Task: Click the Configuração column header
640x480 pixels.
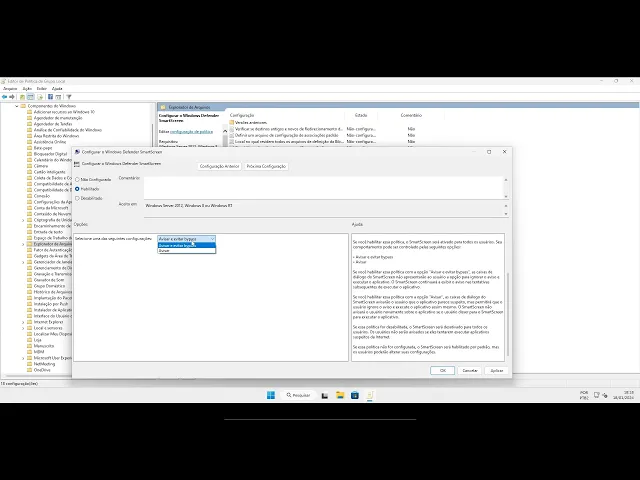Action: click(x=242, y=116)
